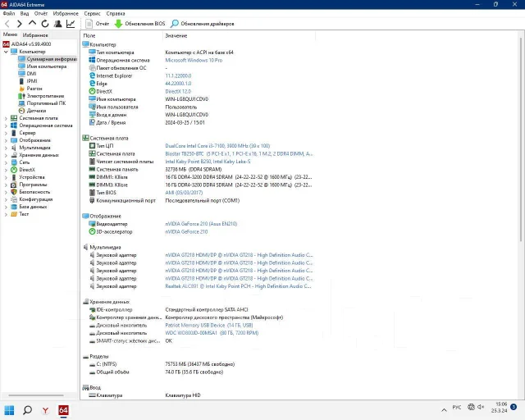Select the Программы tree item
Screen dimensions: 525x420
click(x=29, y=185)
